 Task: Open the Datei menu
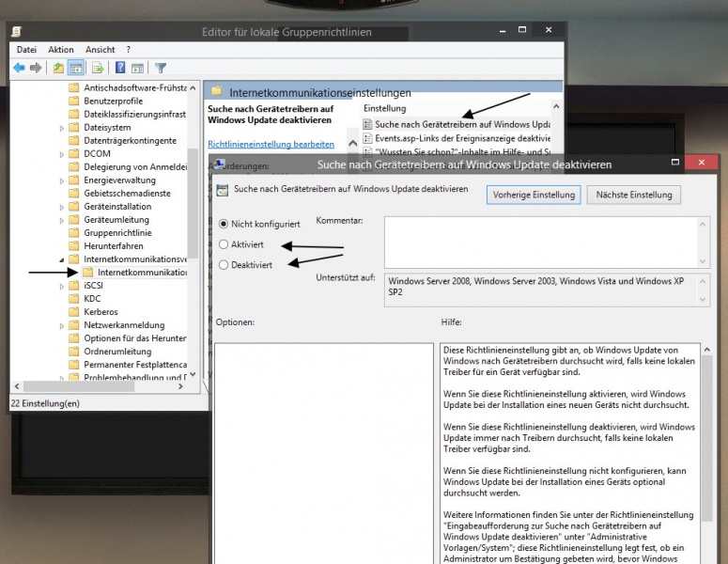pos(26,49)
